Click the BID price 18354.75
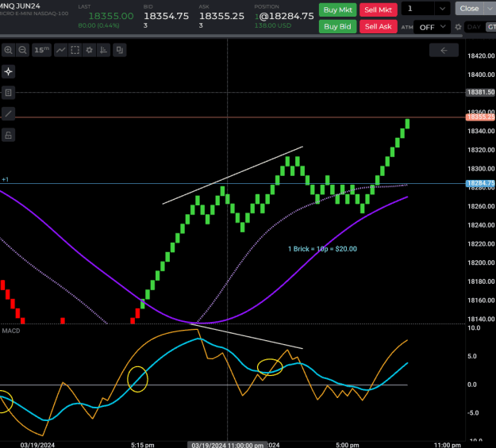 pos(167,16)
